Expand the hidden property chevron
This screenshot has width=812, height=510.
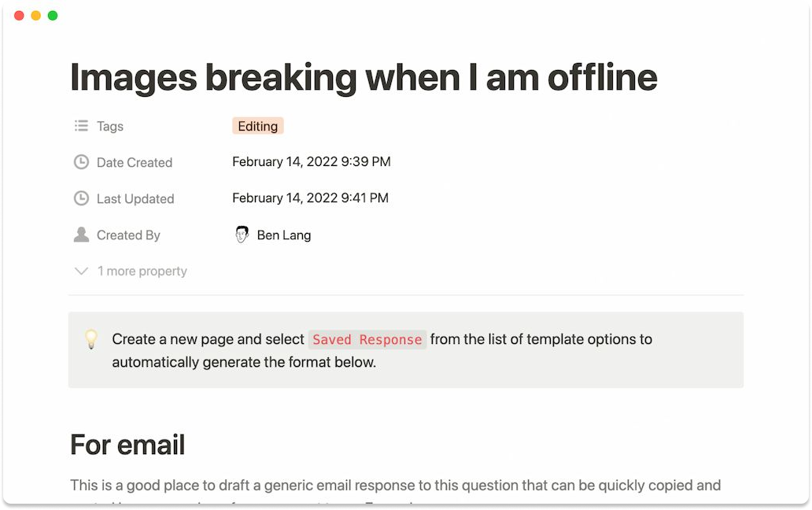(81, 271)
